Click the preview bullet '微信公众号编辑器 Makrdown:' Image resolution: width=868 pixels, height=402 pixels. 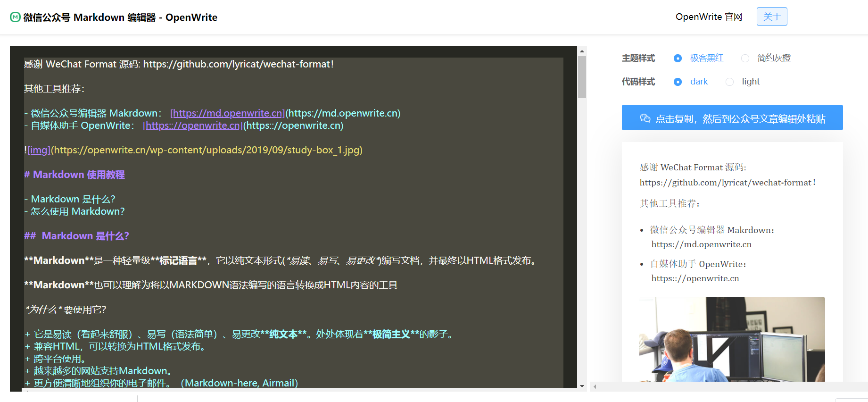pyautogui.click(x=712, y=230)
